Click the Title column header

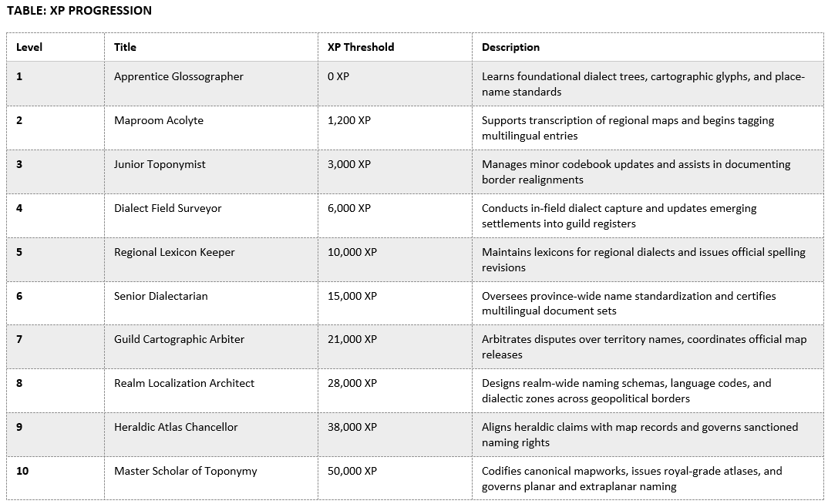pyautogui.click(x=125, y=47)
